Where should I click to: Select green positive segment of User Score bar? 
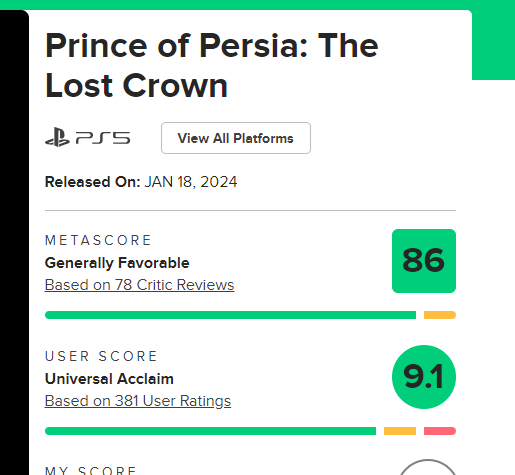(210, 431)
